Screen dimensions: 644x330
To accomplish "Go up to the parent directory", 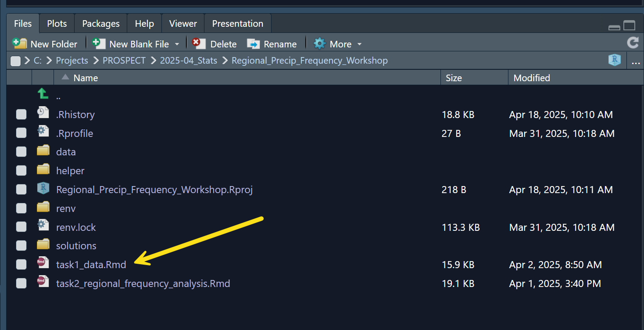I will click(x=43, y=94).
